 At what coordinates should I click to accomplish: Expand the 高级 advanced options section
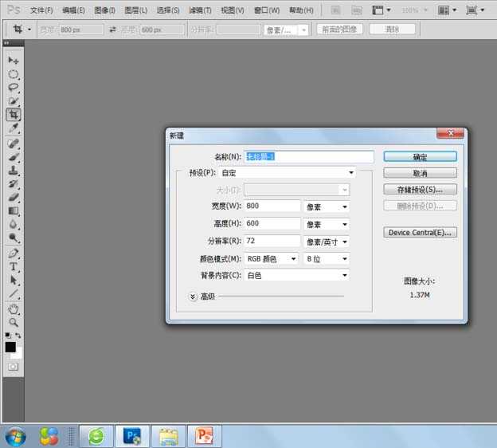point(194,297)
